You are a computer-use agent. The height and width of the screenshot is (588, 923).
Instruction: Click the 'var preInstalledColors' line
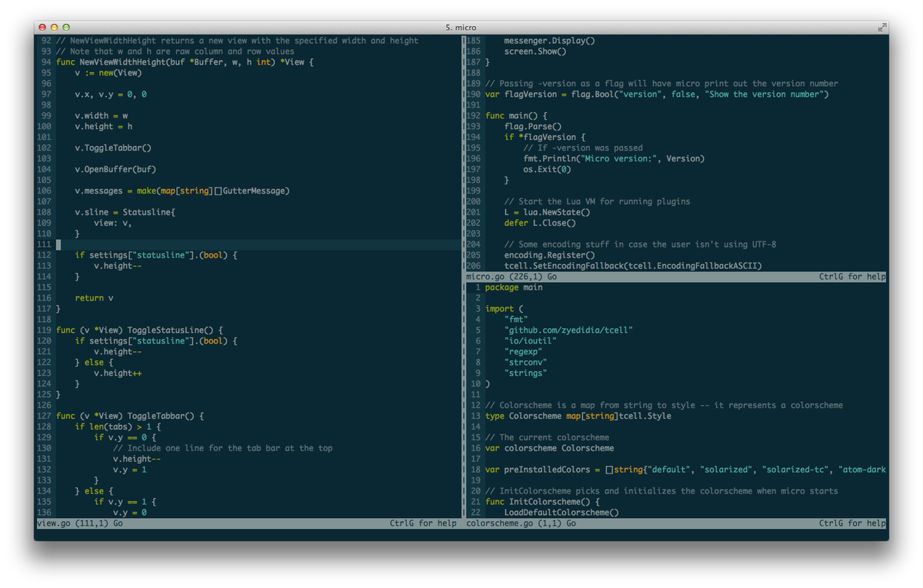(686, 470)
